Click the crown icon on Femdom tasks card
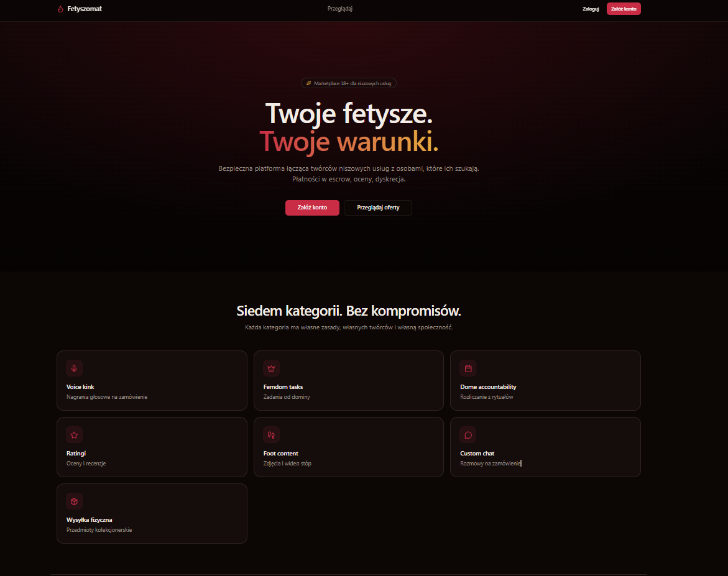Screen dimensions: 728x576 [x=271, y=368]
